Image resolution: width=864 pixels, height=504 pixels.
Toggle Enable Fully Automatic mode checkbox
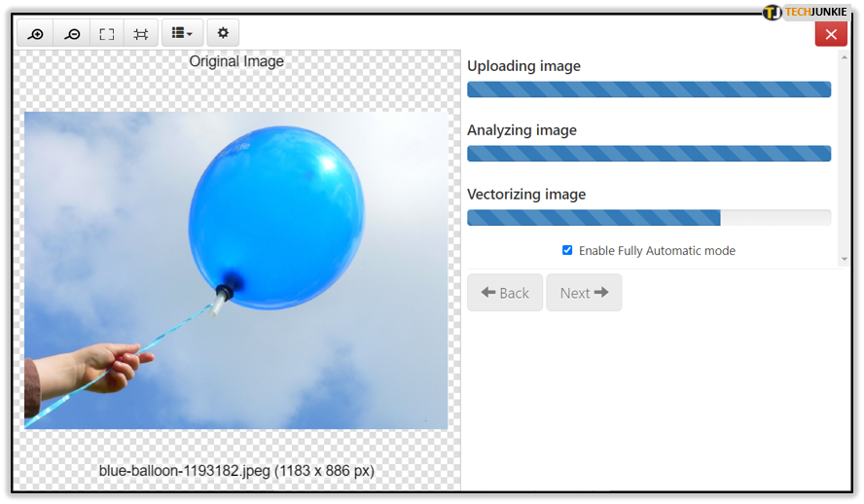tap(567, 250)
